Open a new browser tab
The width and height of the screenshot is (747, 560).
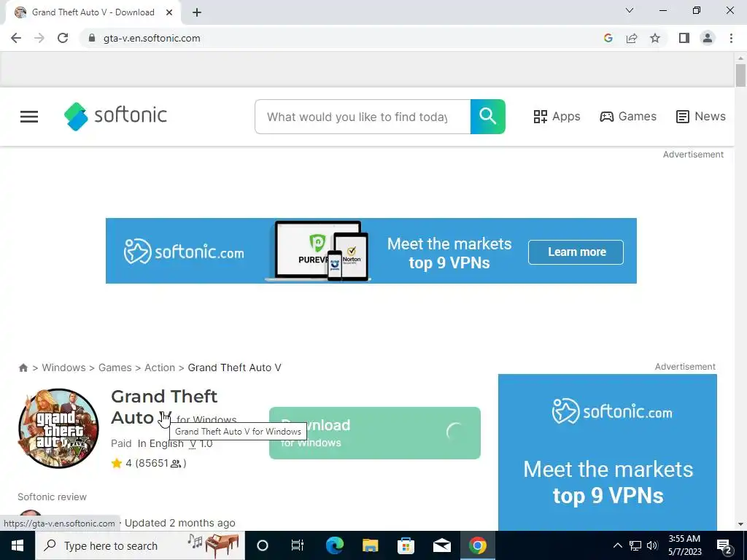[197, 12]
